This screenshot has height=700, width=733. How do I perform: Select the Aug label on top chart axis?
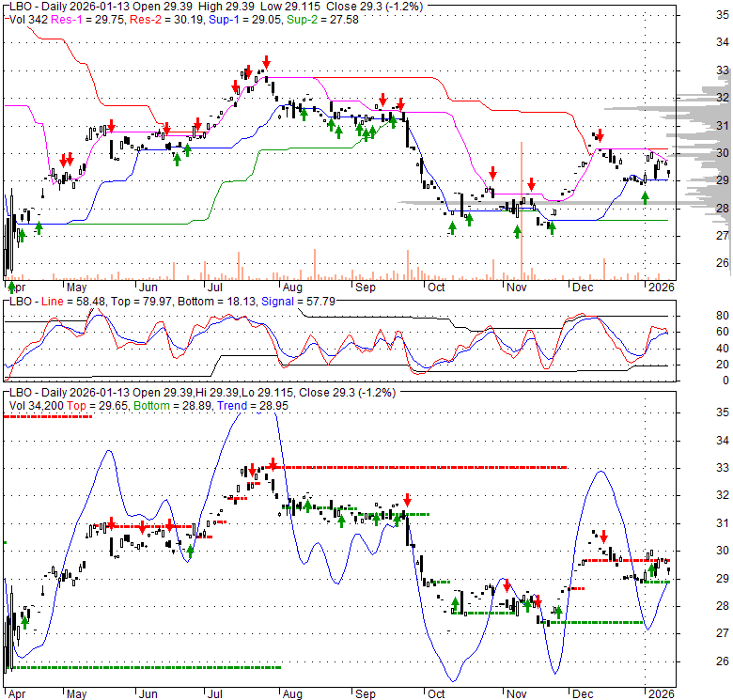(x=292, y=287)
